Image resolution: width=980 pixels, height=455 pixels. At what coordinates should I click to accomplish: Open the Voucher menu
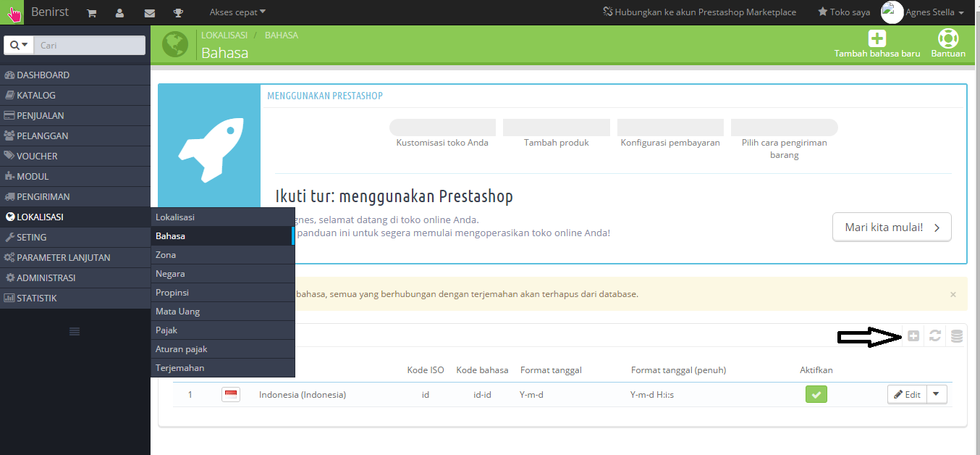click(75, 156)
